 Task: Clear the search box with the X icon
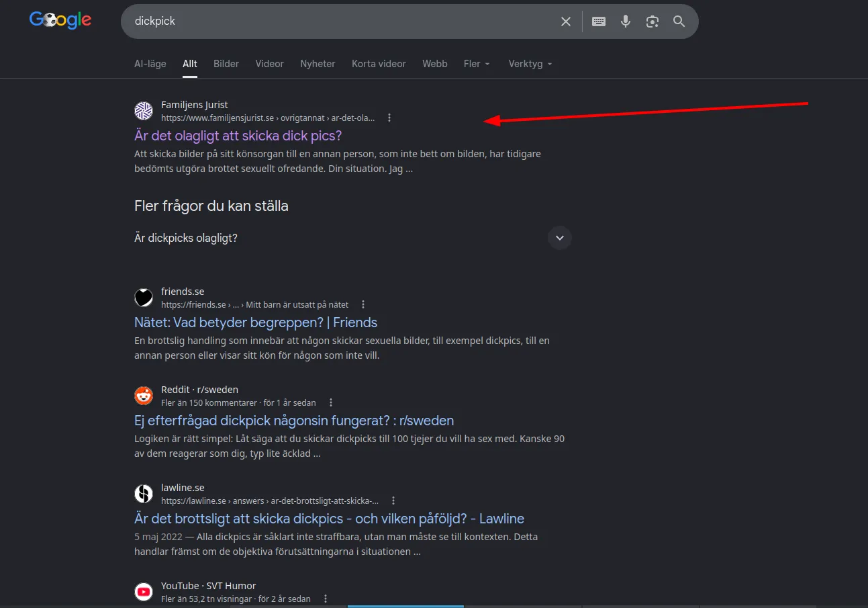point(566,21)
